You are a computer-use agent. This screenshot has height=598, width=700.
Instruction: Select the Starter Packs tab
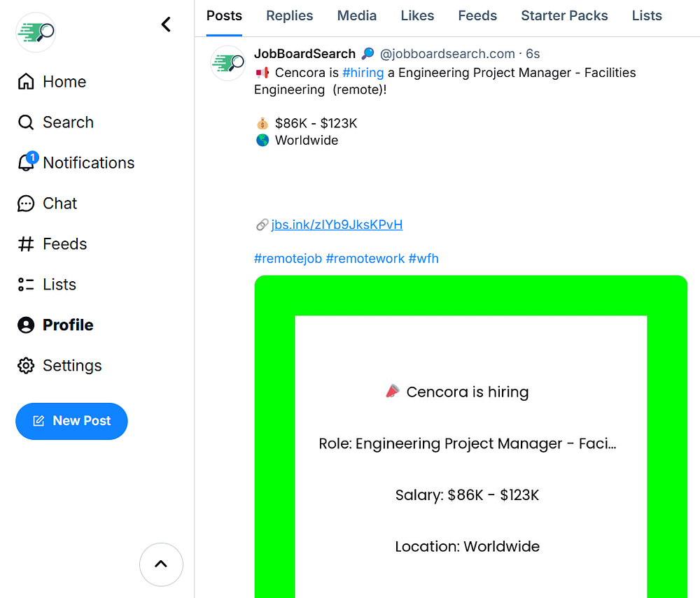pyautogui.click(x=564, y=15)
